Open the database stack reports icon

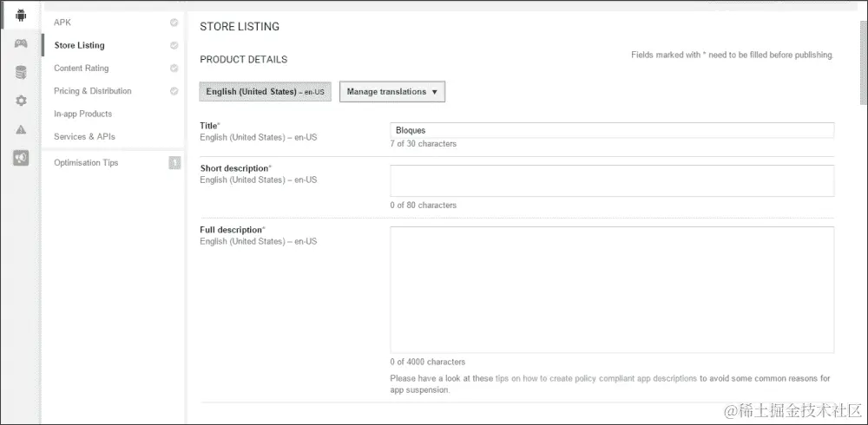[21, 72]
